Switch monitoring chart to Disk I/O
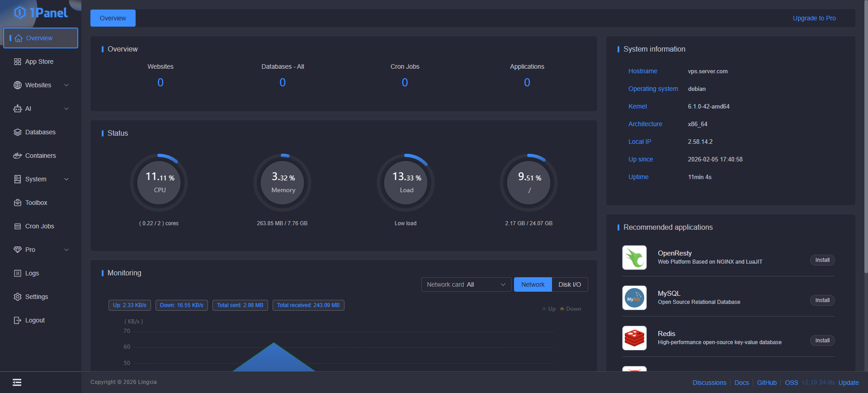 [569, 284]
